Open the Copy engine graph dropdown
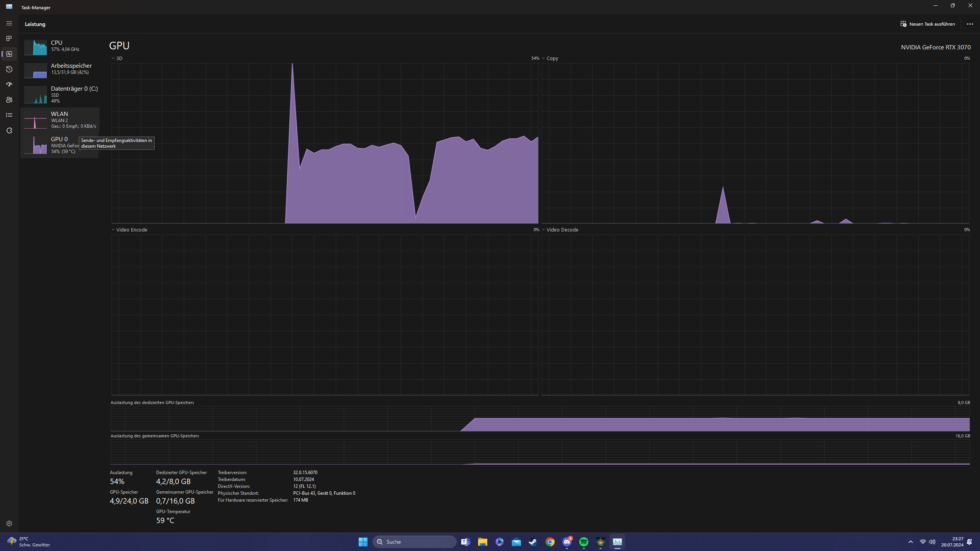This screenshot has width=980, height=551. 549,59
